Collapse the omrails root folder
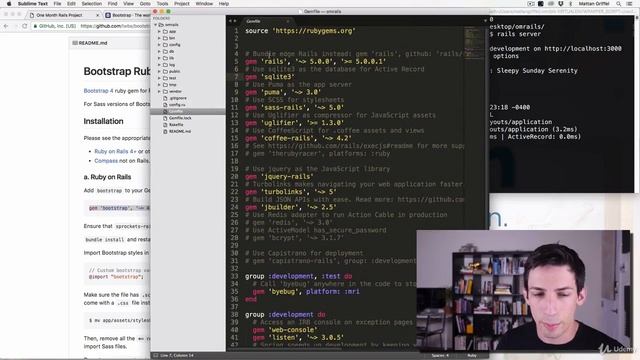The width and height of the screenshot is (640, 360). coord(156,25)
